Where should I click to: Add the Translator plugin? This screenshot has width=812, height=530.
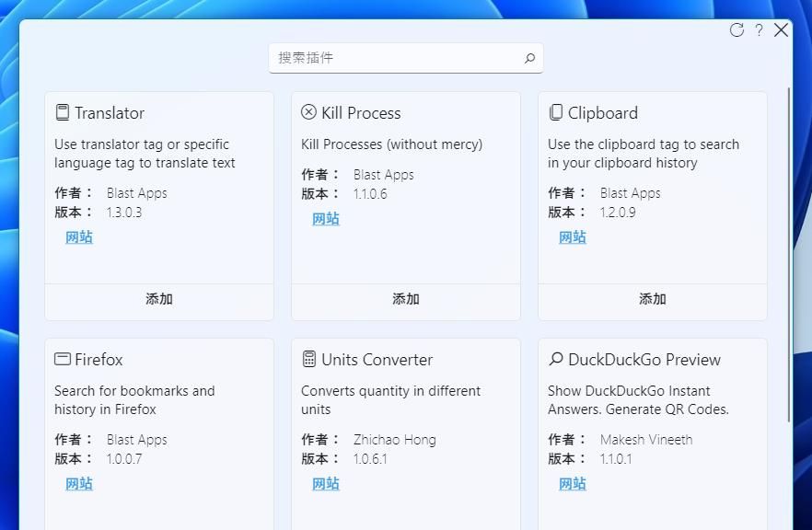pos(158,299)
